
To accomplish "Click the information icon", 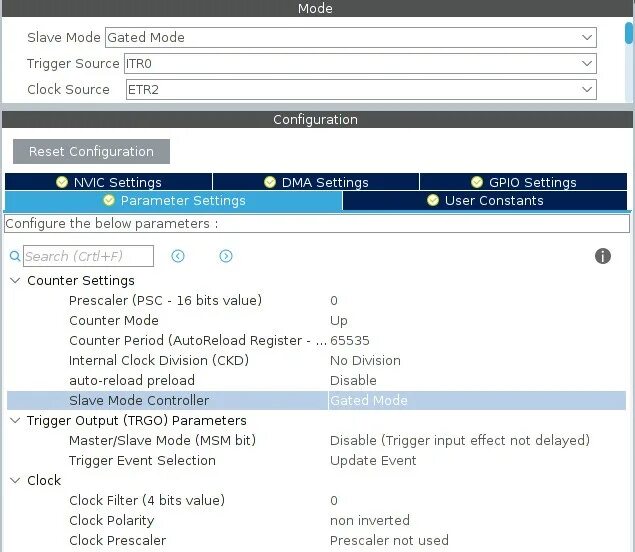I will tap(603, 256).
